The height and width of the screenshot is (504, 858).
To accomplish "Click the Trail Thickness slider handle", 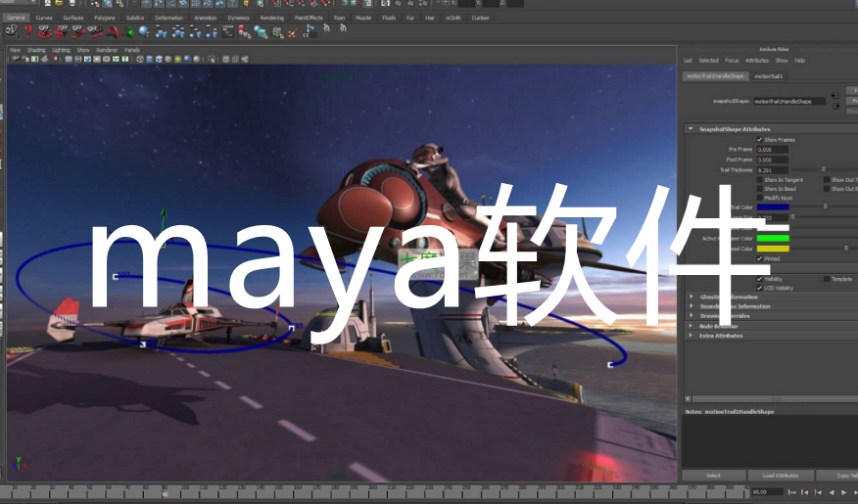I will pos(824,170).
